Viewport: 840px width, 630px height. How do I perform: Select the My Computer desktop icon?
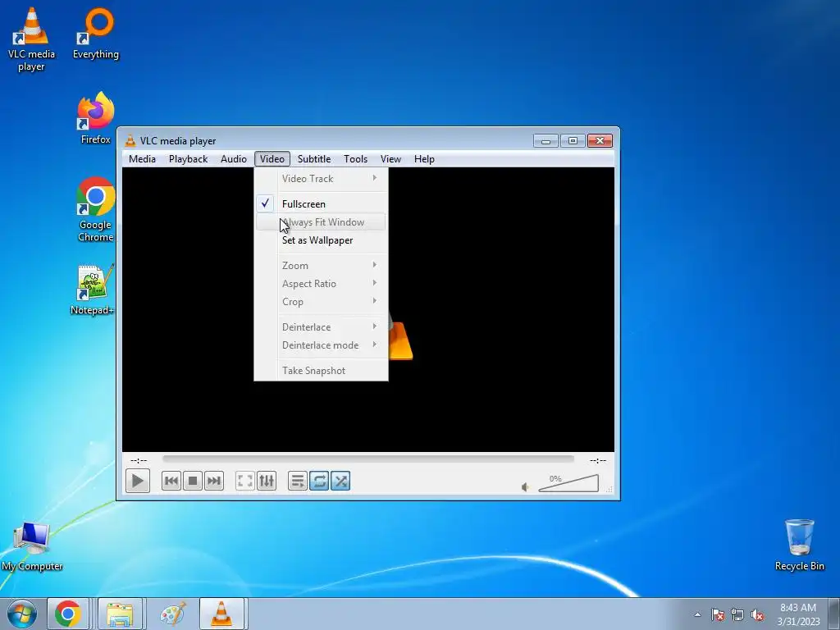(x=32, y=546)
